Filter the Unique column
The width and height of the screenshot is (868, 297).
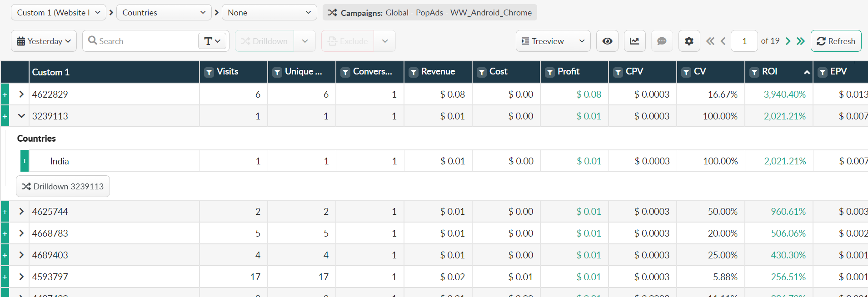pos(277,72)
